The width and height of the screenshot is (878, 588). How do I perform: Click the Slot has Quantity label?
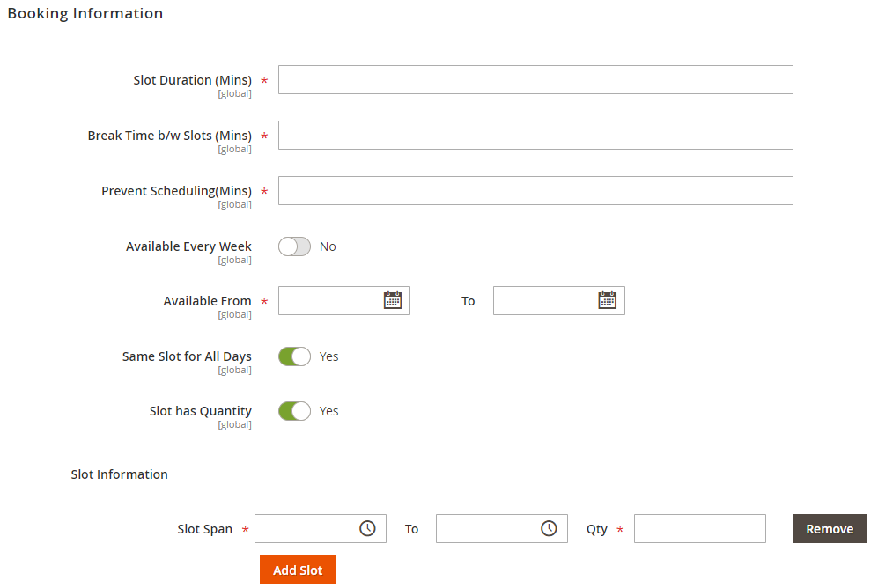pyautogui.click(x=200, y=411)
